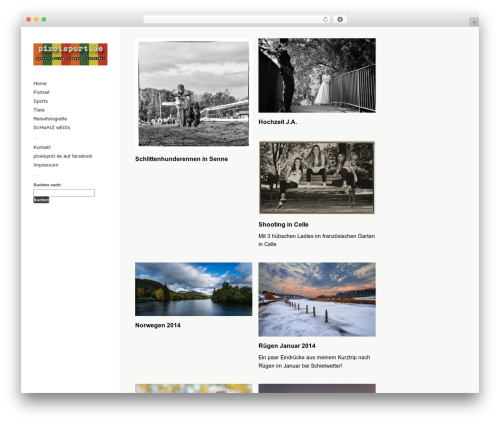This screenshot has width=500, height=423.
Task: Visit the Kontakt page
Action: pyautogui.click(x=42, y=147)
